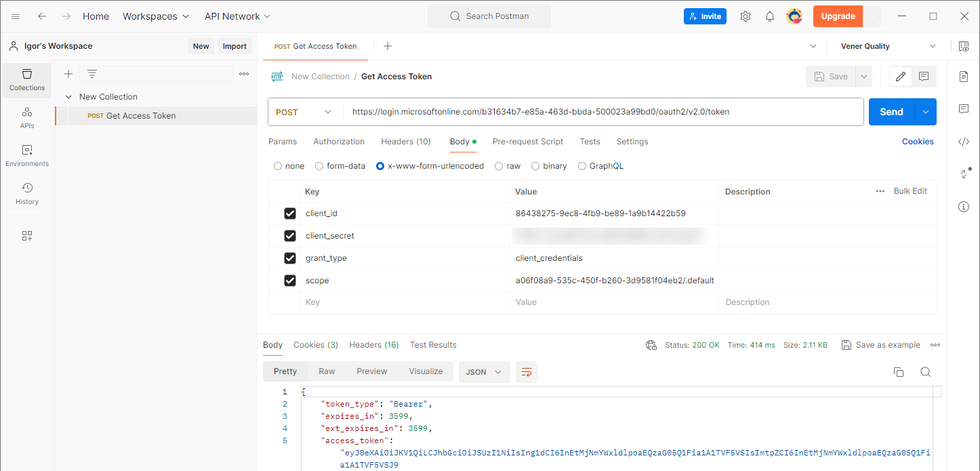Open the Comments panel on the right sidebar
The height and width of the screenshot is (471, 980).
click(x=963, y=108)
